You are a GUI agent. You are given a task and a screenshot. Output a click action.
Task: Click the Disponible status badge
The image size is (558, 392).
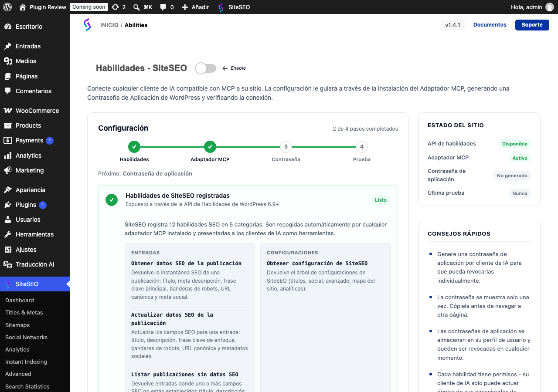coord(515,144)
